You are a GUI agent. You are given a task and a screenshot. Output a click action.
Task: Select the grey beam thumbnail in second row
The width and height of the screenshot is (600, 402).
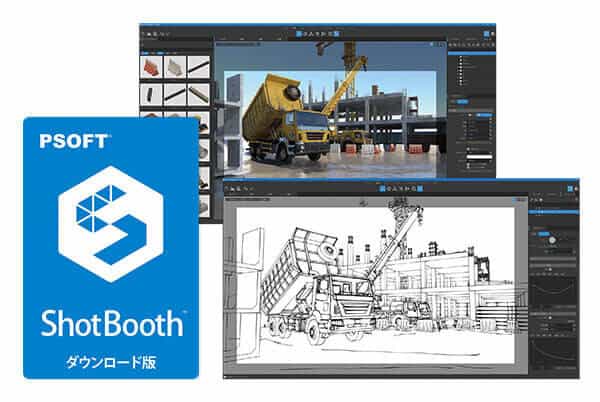click(x=198, y=94)
